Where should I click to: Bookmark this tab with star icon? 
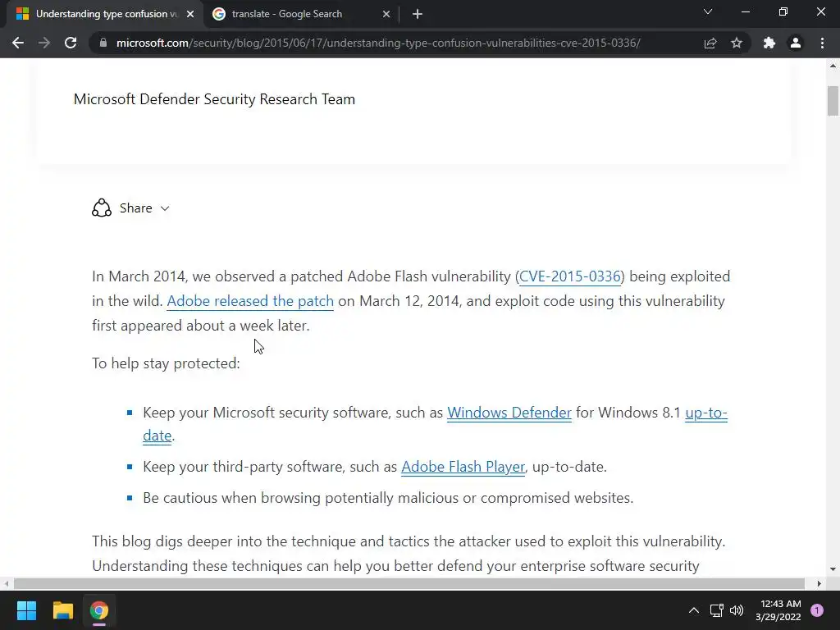point(737,43)
